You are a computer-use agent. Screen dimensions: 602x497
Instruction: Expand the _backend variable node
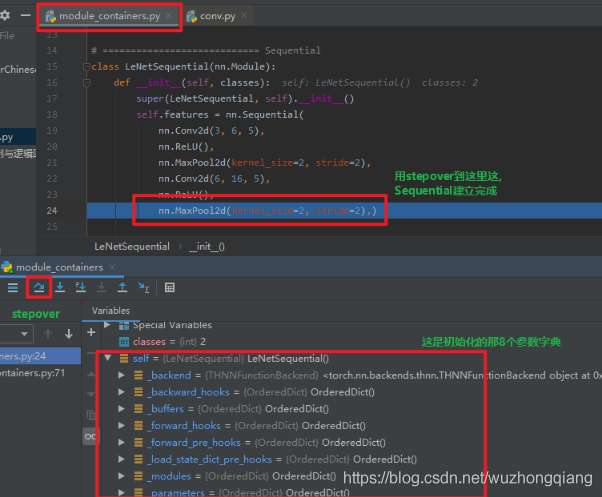click(x=121, y=375)
